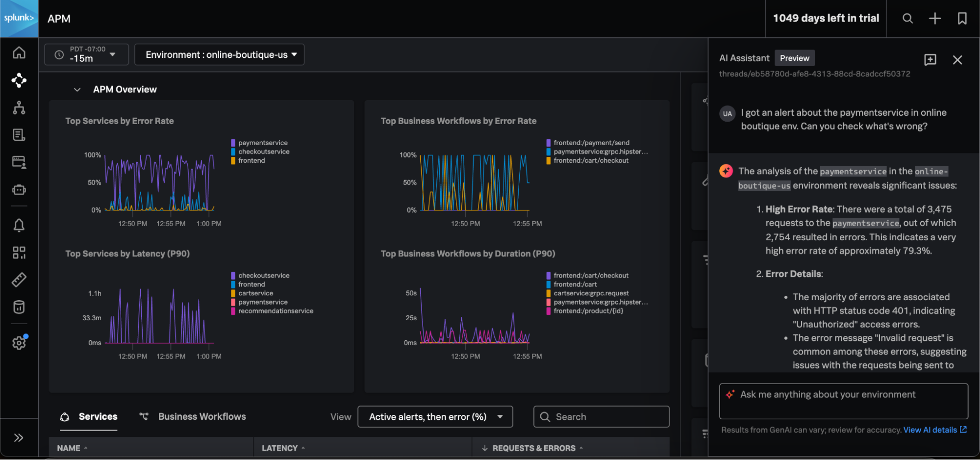Open Dashboards grid icon in sidebar

(x=19, y=253)
